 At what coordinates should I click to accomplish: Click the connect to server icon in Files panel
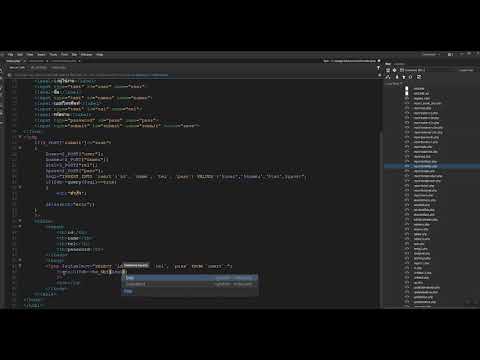click(x=388, y=77)
